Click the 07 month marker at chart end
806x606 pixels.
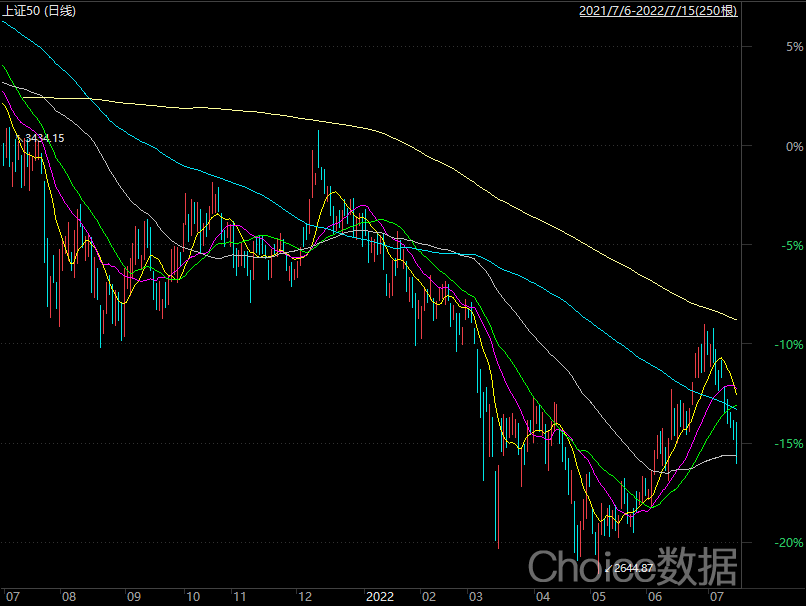click(717, 597)
